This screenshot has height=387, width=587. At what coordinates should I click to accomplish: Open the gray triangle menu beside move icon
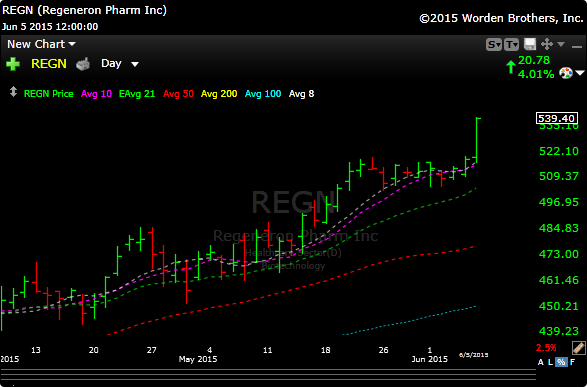pos(561,44)
